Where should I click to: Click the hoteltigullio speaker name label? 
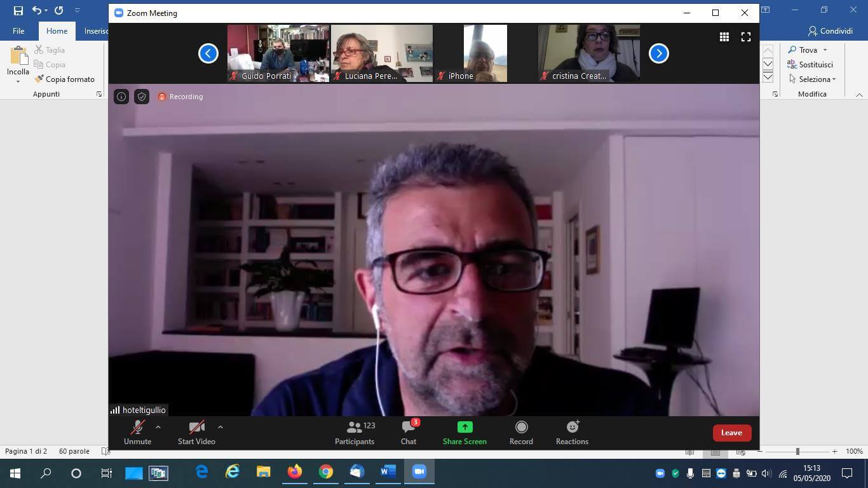pyautogui.click(x=139, y=410)
